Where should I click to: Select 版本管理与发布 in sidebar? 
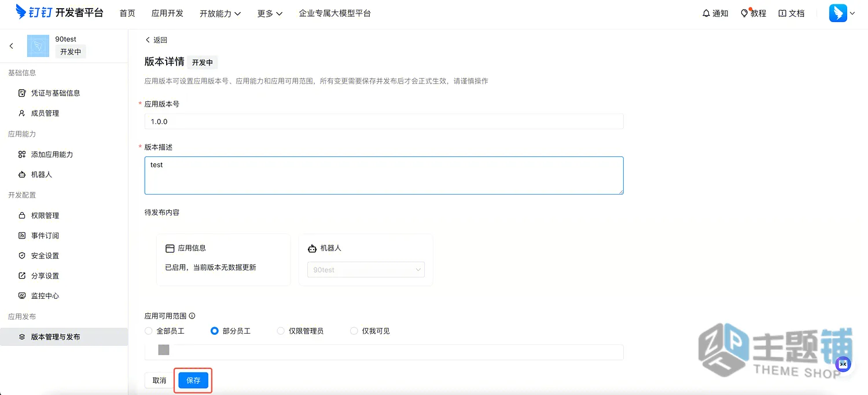pyautogui.click(x=64, y=337)
